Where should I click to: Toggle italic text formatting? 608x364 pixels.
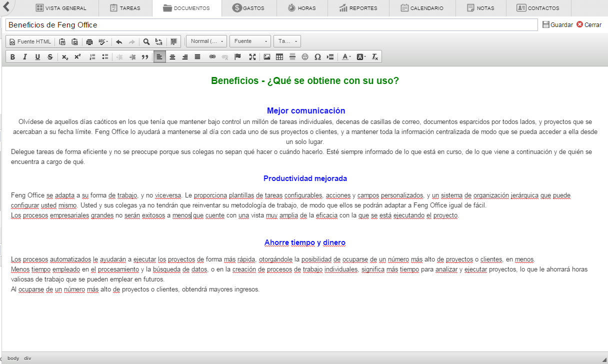(x=25, y=57)
